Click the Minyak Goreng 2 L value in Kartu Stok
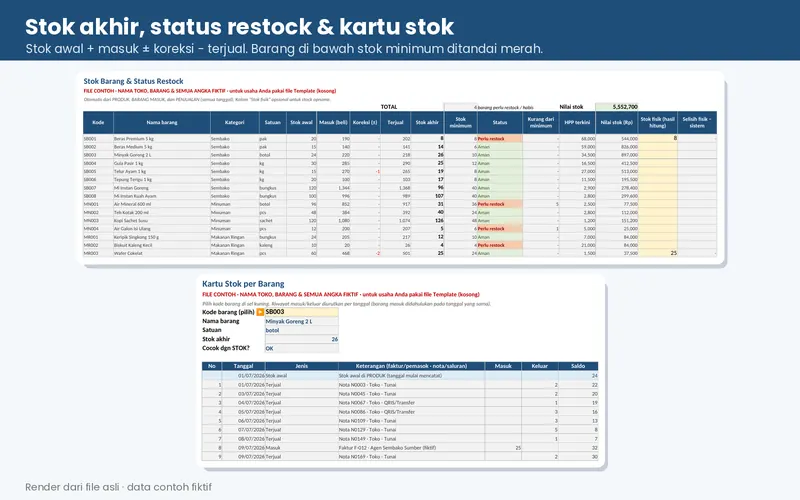This screenshot has width=800, height=500. (x=289, y=321)
